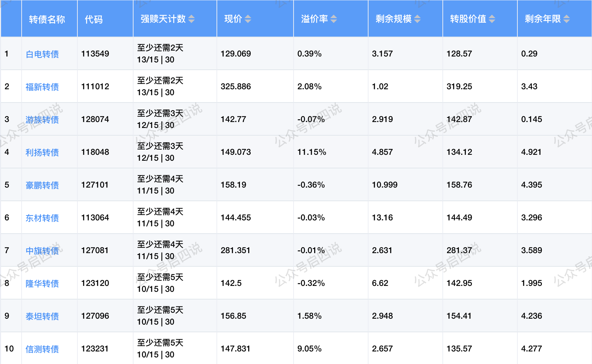Click the 325.886 price cell
Screen dimensions: 592x364
236,86
